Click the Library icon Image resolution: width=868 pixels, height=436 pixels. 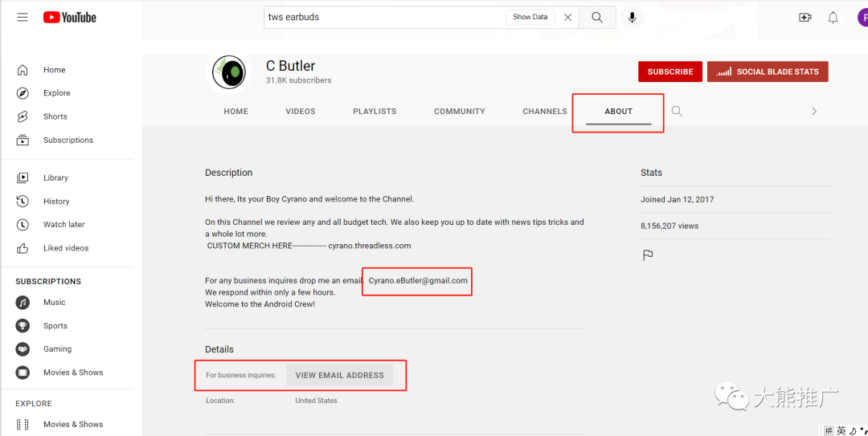pos(23,177)
